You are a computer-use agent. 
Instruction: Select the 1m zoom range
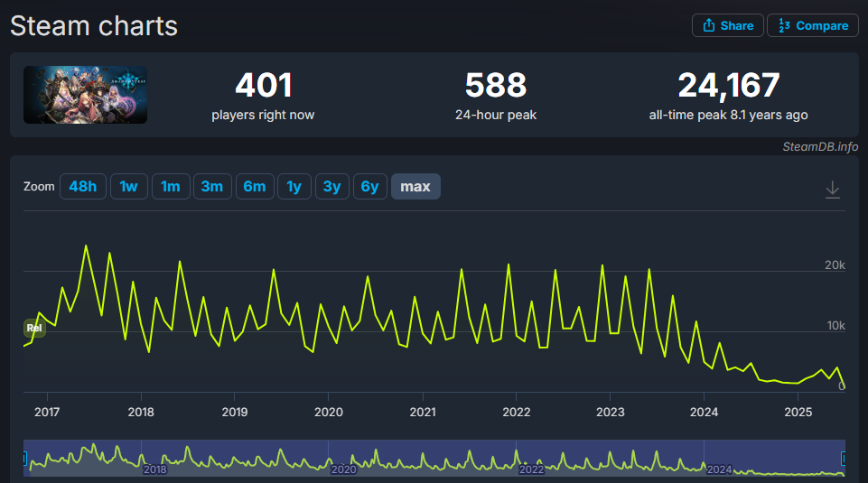(171, 187)
